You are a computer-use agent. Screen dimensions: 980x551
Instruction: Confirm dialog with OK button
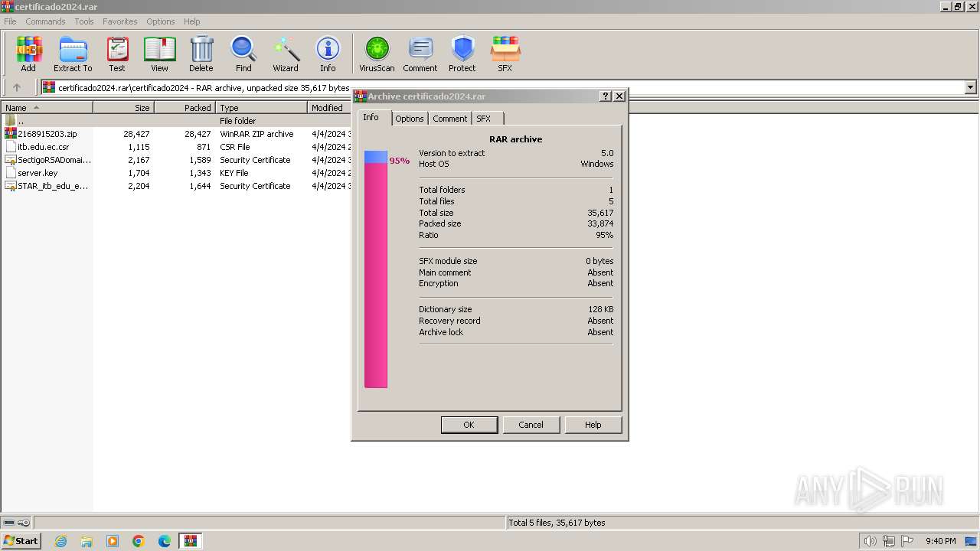(x=469, y=425)
